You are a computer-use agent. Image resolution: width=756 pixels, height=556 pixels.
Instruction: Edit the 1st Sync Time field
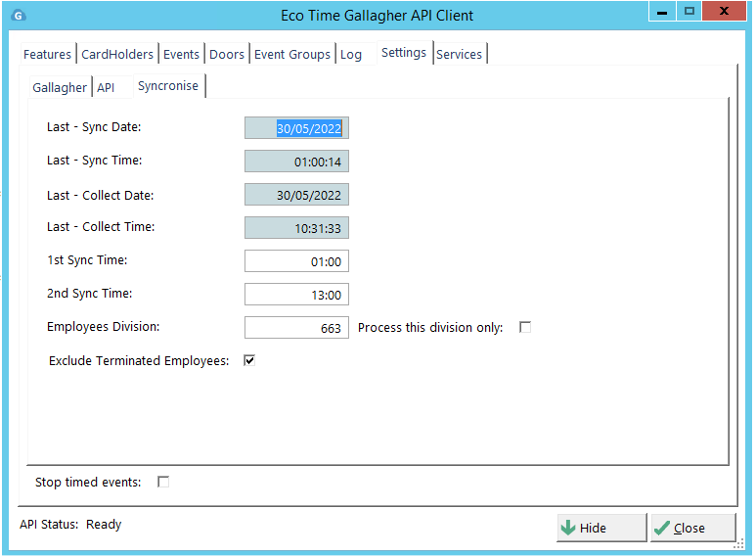296,261
